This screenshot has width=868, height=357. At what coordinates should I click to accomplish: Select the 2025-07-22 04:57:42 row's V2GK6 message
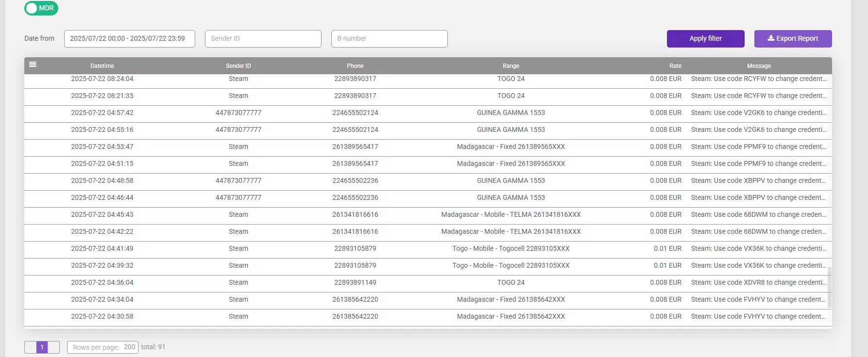(x=758, y=113)
